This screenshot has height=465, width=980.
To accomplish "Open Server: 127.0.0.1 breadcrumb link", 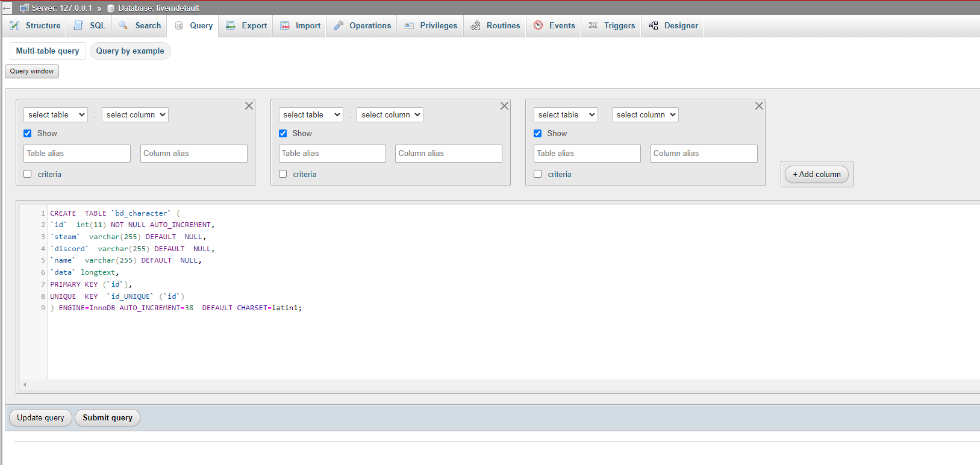I will click(x=61, y=8).
